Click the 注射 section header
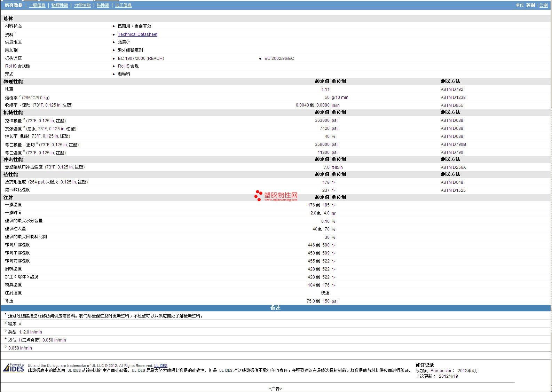This screenshot has height=392, width=552. point(8,197)
